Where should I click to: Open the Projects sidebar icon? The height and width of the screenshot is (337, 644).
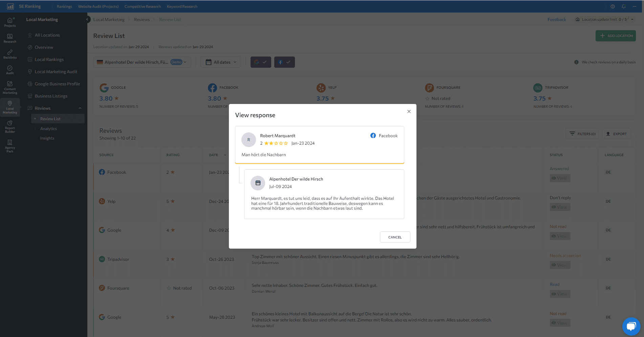click(x=10, y=22)
